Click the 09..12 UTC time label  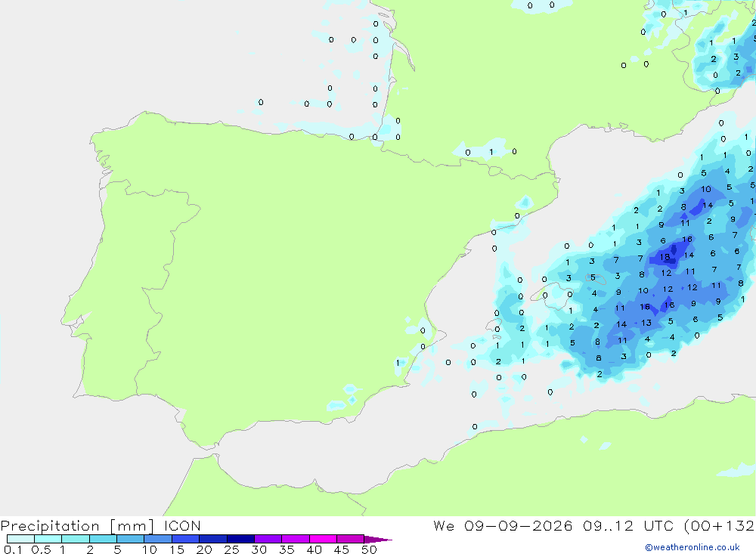pyautogui.click(x=629, y=526)
